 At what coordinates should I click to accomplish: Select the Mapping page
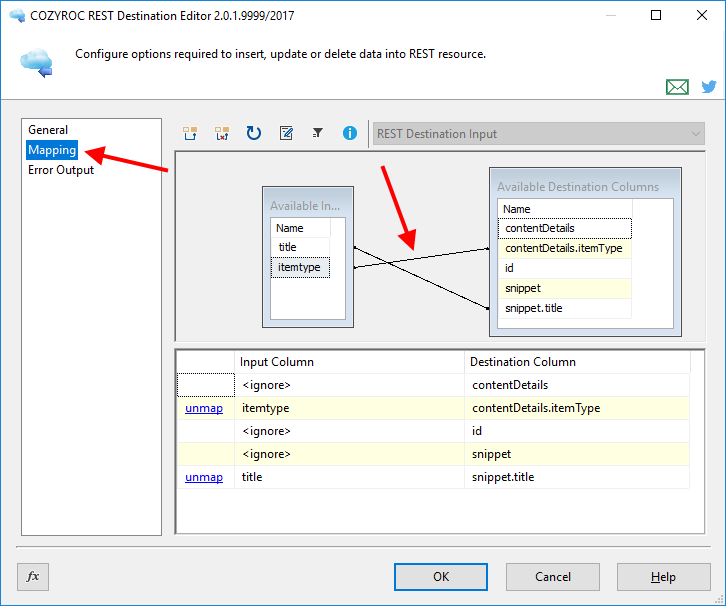click(52, 150)
